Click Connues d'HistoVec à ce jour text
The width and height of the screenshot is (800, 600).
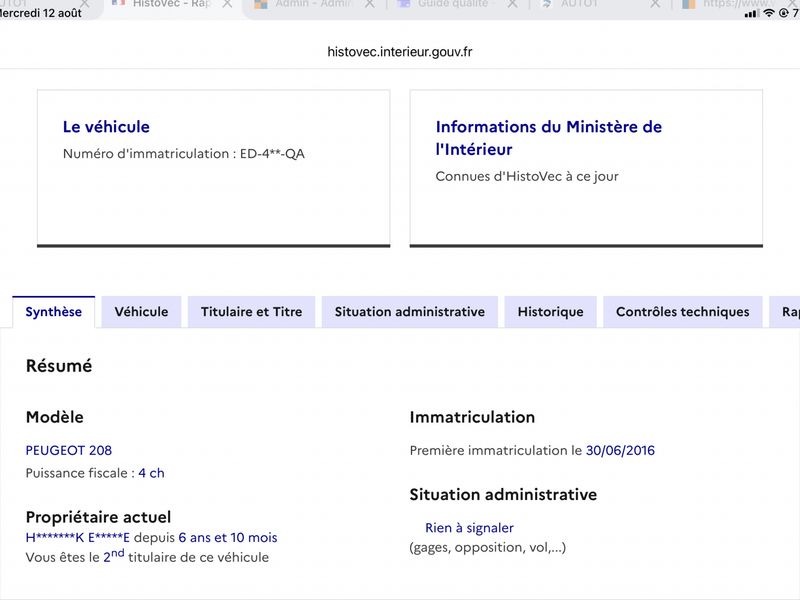[527, 177]
